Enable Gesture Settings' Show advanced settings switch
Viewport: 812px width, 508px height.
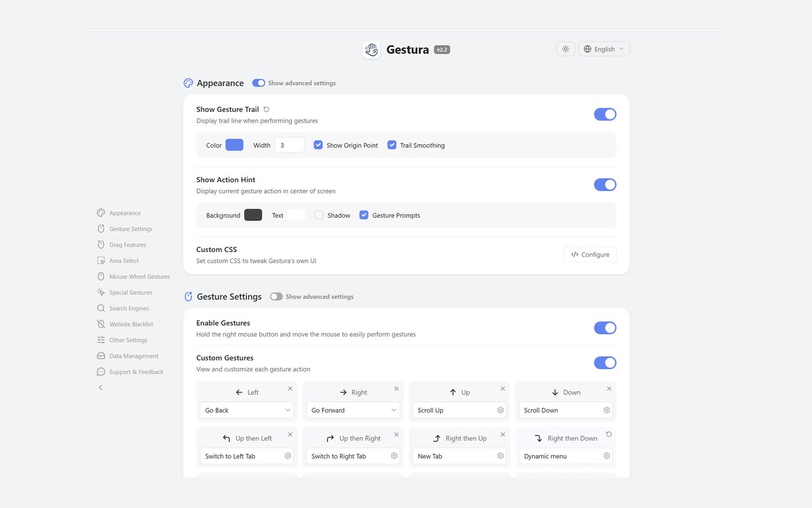click(x=276, y=297)
